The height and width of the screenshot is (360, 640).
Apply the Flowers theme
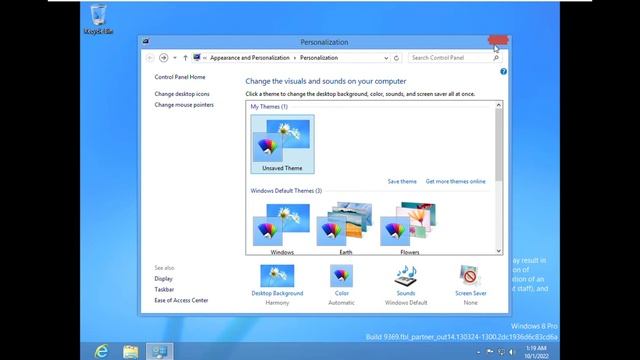(x=409, y=229)
